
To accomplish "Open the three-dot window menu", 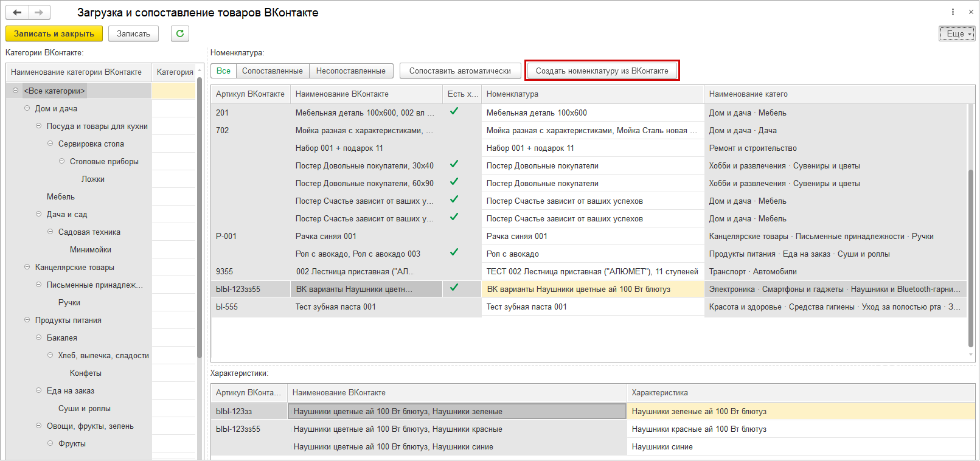I will [x=953, y=12].
